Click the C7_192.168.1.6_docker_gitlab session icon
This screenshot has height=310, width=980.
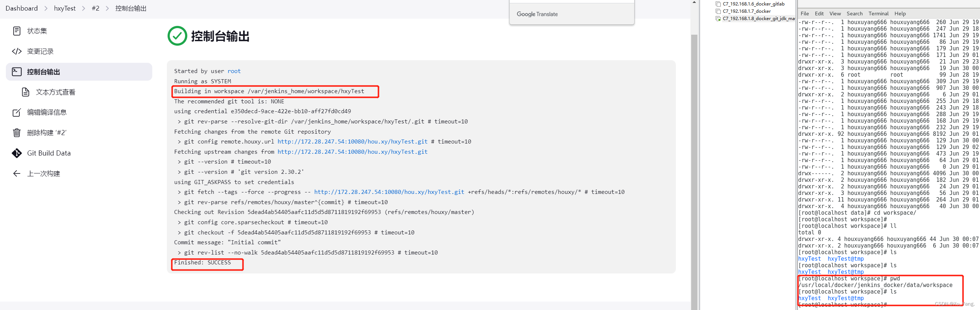718,4
